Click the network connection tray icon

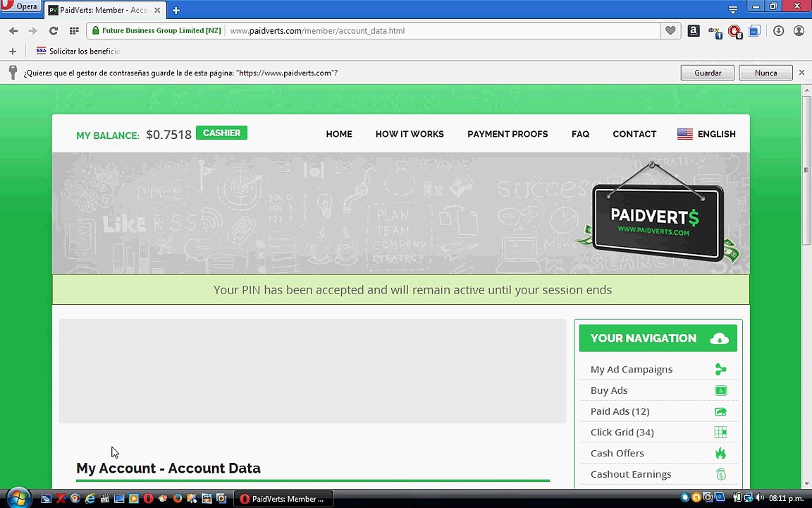tap(749, 498)
